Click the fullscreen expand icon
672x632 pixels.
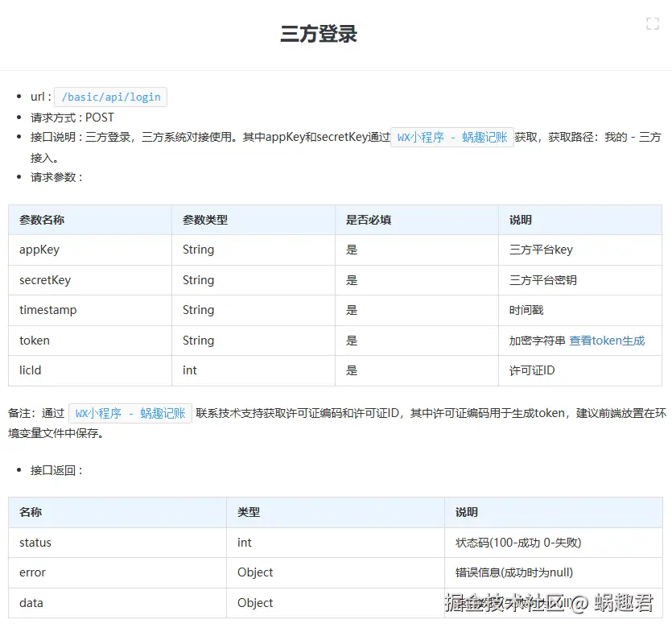653,23
